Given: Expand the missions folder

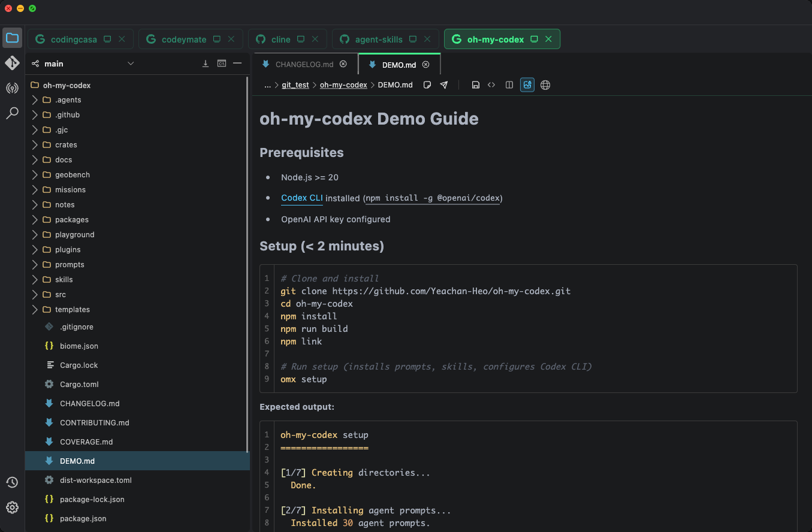Looking at the screenshot, I should tap(35, 190).
